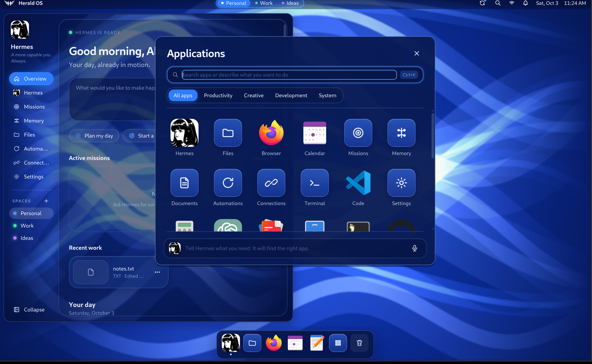Open the Connections app icon

pyautogui.click(x=271, y=183)
